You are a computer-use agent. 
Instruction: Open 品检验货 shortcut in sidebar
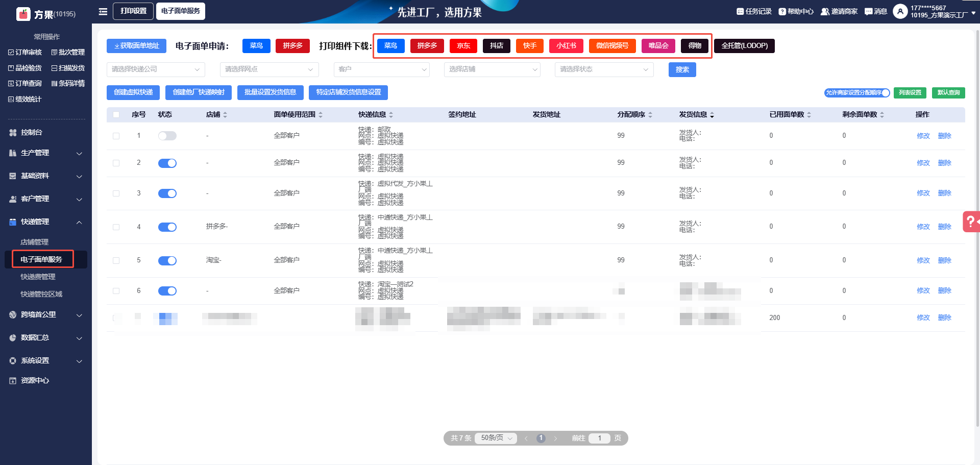(25, 68)
